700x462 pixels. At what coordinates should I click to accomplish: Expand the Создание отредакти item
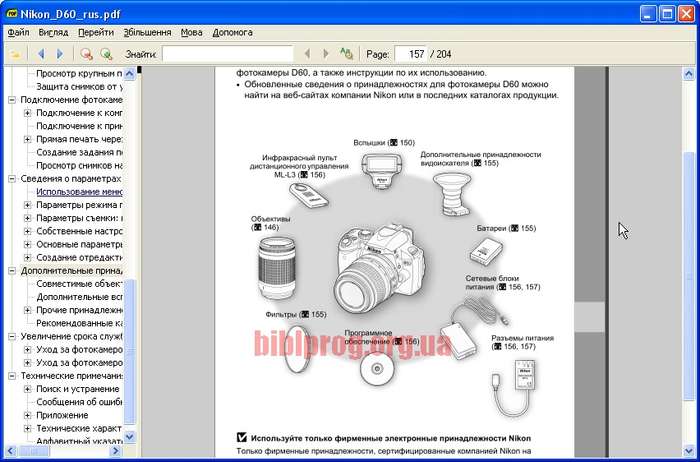coord(27,258)
